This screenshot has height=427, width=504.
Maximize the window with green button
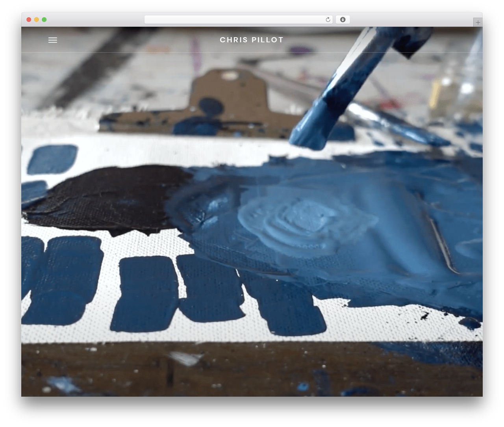coord(44,20)
